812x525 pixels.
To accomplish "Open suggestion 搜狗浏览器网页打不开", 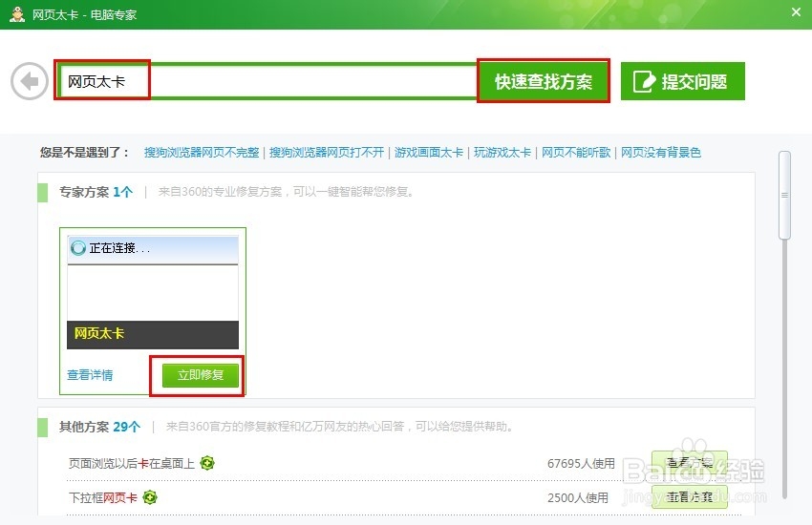I will 327,152.
